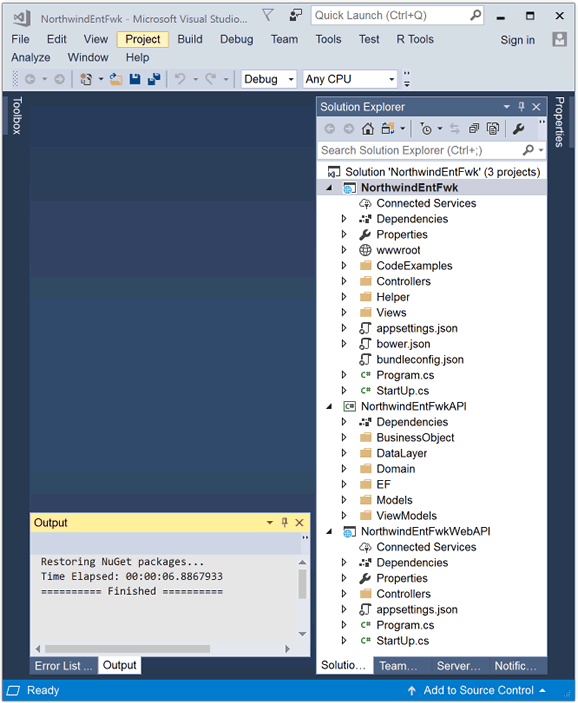Viewport: 578px width, 703px height.
Task: Expand the CodeExamples folder
Action: 344,265
